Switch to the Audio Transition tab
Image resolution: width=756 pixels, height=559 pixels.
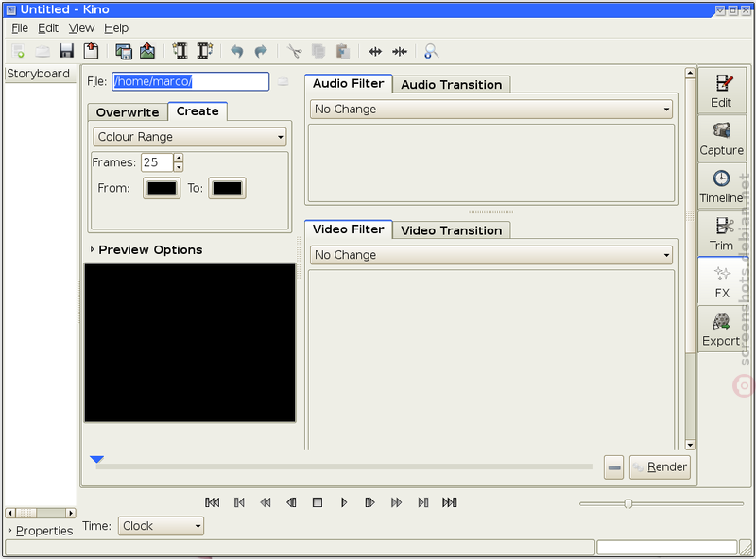point(452,85)
